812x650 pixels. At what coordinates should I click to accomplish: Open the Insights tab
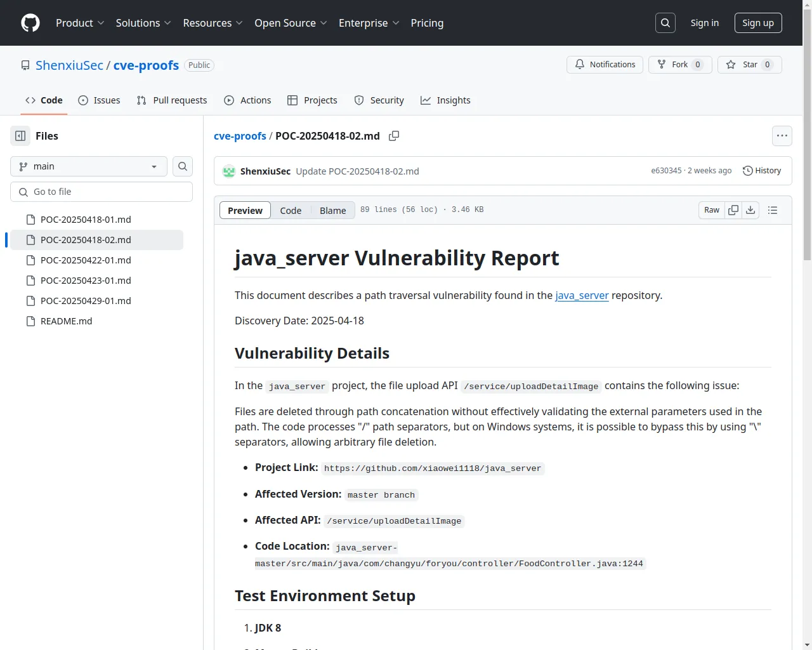click(445, 100)
